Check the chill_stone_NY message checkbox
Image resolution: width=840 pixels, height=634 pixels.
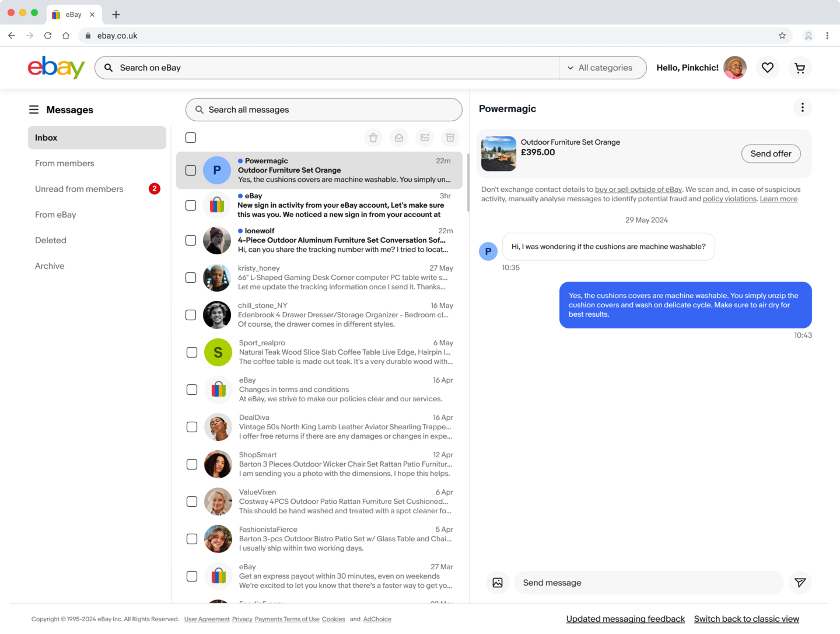point(191,315)
